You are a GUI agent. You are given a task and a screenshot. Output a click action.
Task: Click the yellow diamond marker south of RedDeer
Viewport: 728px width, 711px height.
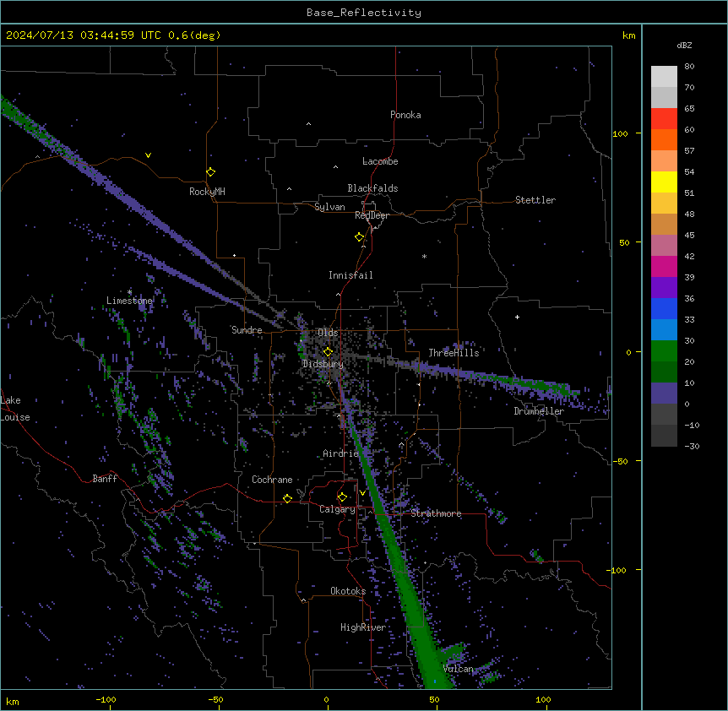(x=360, y=237)
